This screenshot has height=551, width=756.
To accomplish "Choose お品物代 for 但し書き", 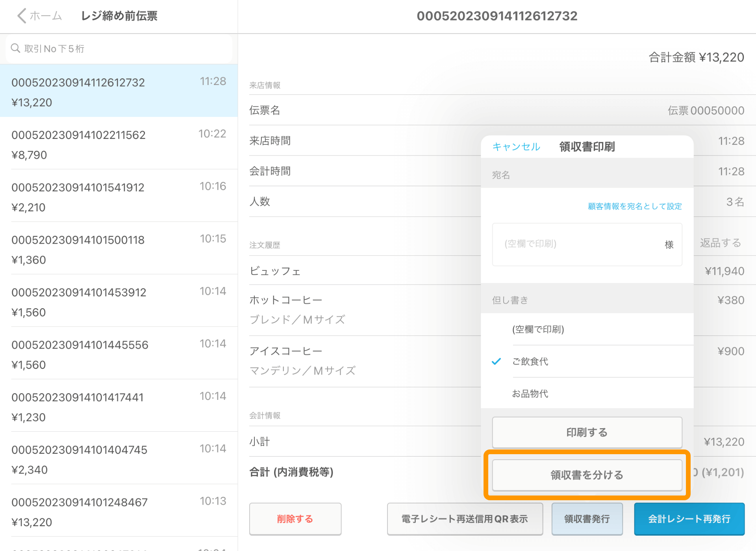I will tap(587, 394).
